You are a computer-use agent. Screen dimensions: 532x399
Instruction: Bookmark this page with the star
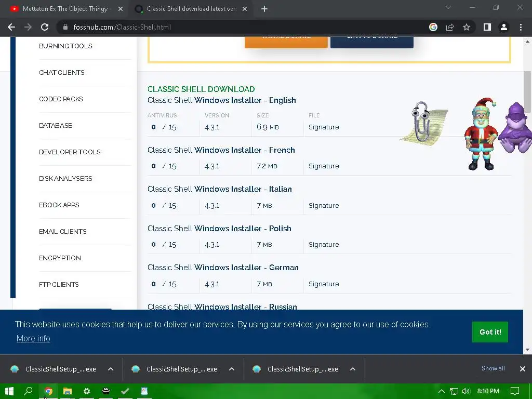pyautogui.click(x=467, y=27)
